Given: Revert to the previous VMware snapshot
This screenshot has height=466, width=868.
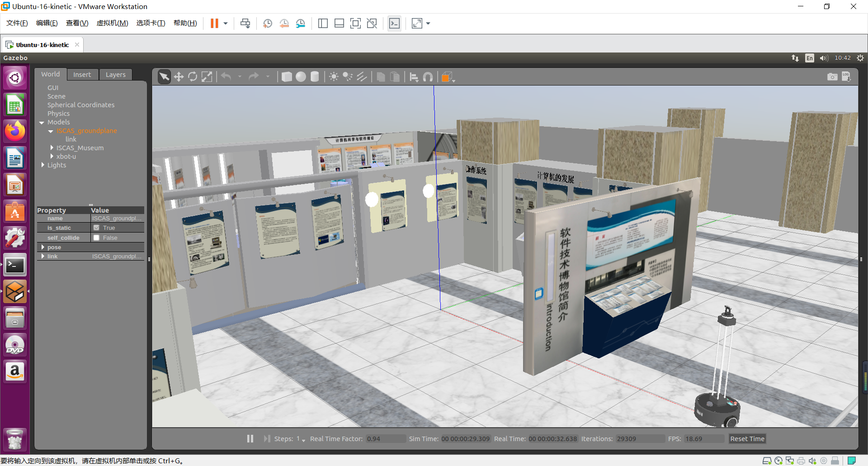Looking at the screenshot, I should 284,24.
